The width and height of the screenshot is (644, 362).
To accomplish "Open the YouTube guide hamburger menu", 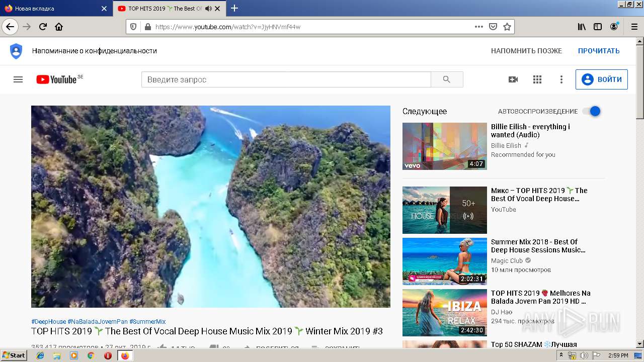I will coord(18,79).
